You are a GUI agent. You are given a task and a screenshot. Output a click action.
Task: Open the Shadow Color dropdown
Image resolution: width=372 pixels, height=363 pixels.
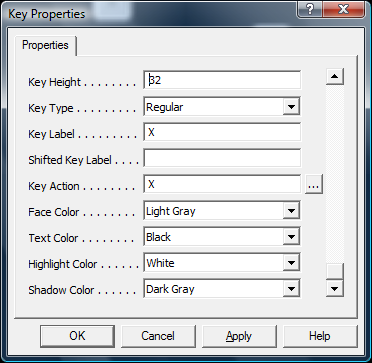[291, 289]
